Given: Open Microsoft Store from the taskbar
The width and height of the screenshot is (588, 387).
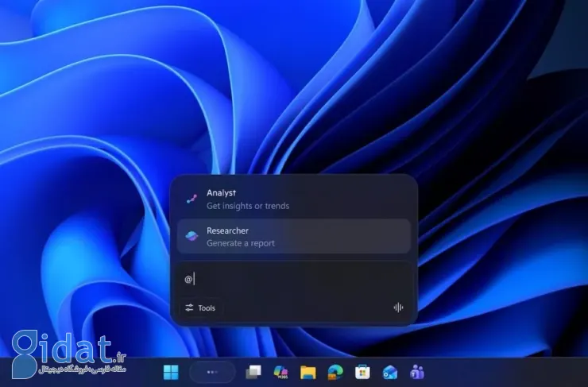Looking at the screenshot, I should (362, 372).
